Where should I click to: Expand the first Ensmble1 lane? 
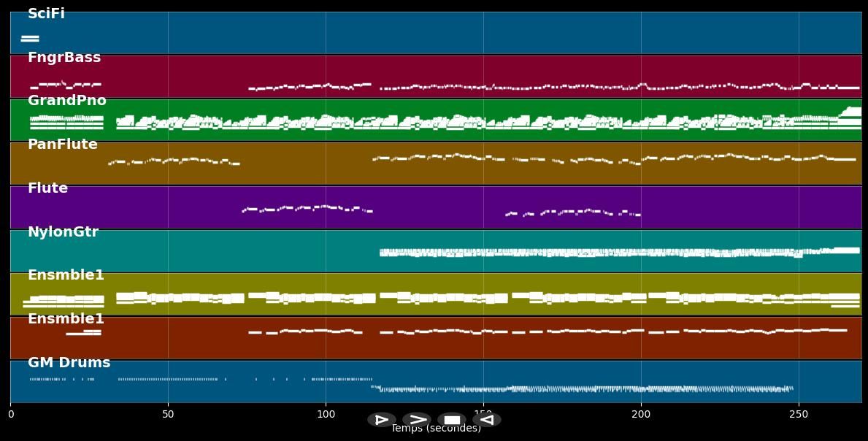click(x=66, y=275)
